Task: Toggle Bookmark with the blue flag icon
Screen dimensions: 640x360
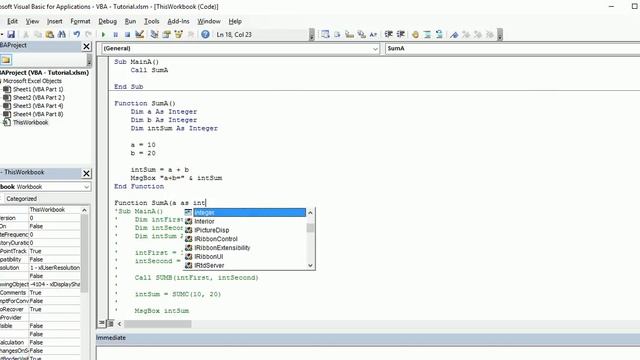Action: 454,35
